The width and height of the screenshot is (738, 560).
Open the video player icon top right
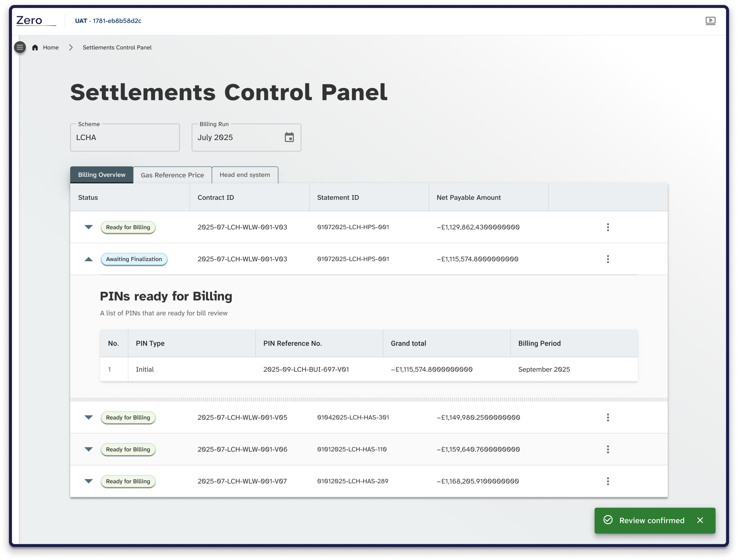[x=710, y=21]
